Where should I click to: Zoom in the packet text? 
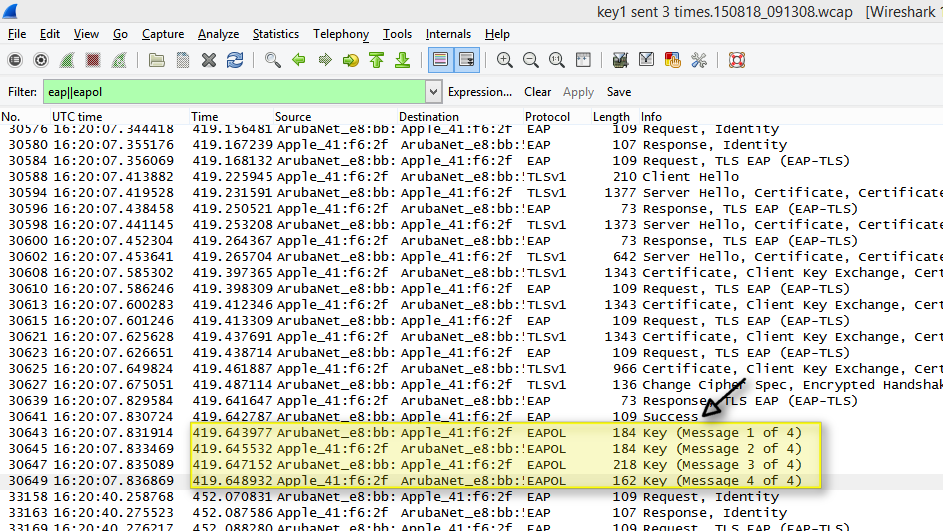[505, 60]
